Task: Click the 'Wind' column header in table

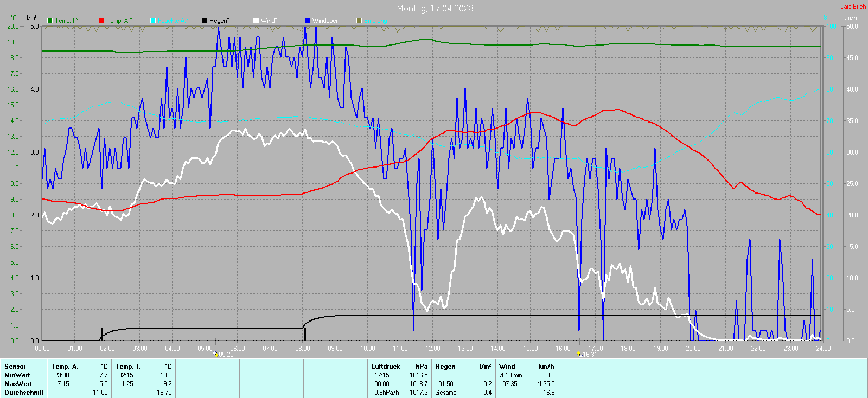Action: coord(507,367)
